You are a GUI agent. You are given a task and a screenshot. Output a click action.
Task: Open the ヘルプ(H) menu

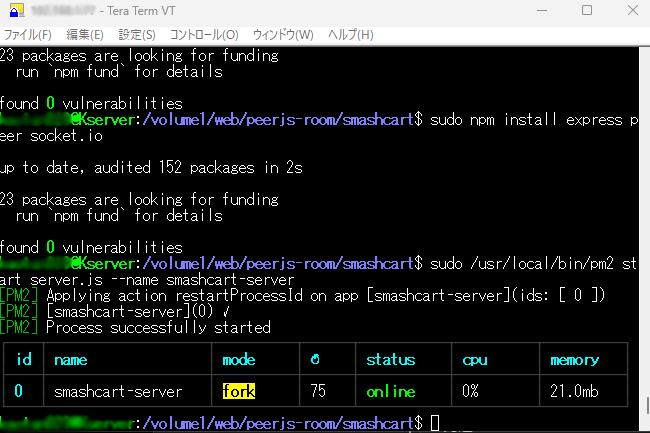[350, 35]
